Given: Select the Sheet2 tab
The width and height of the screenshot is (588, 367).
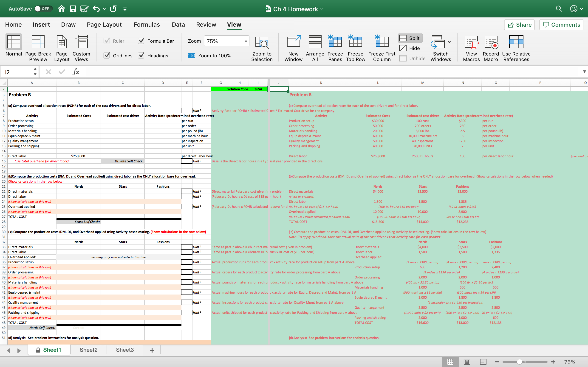Looking at the screenshot, I should pos(88,350).
